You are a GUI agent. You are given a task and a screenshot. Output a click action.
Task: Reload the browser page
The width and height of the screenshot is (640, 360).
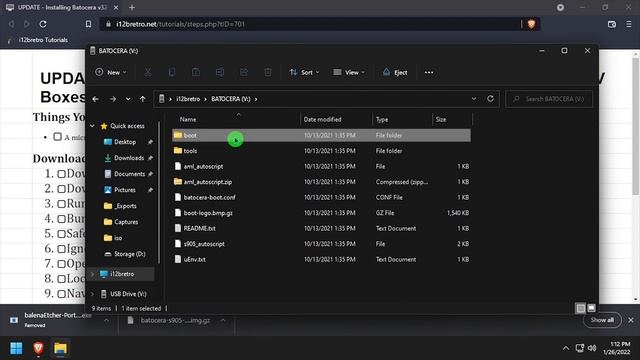[x=43, y=24]
